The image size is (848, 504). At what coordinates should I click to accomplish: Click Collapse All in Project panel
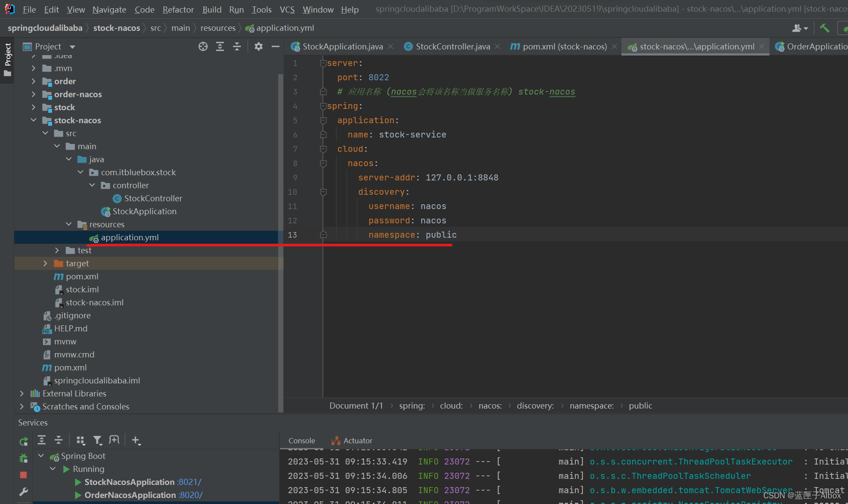coord(237,46)
